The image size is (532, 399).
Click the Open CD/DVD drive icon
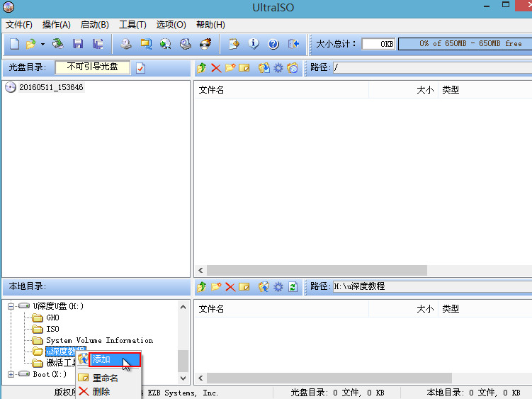(x=58, y=44)
